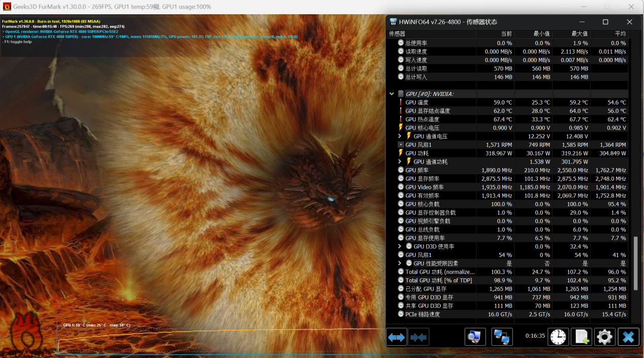Viewport: 644px width, 358px height.
Task: Expand the GPU 通道功耗 row
Action: point(400,161)
